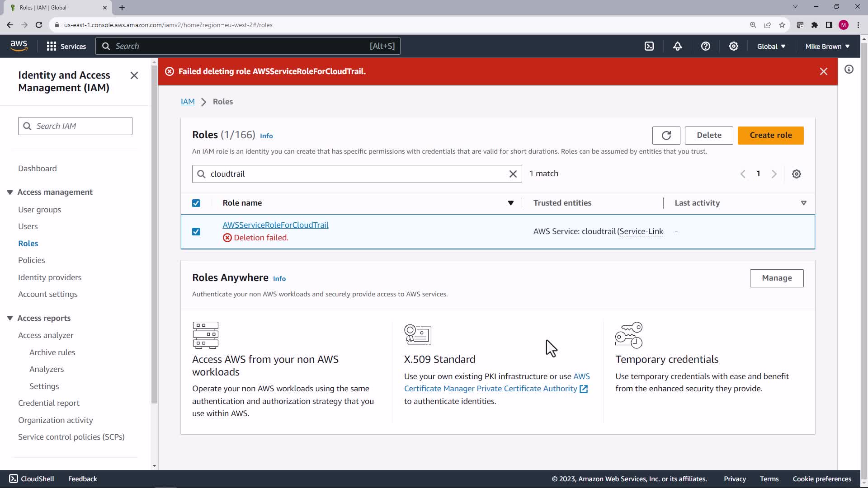Click the refresh roles button

pos(666,135)
